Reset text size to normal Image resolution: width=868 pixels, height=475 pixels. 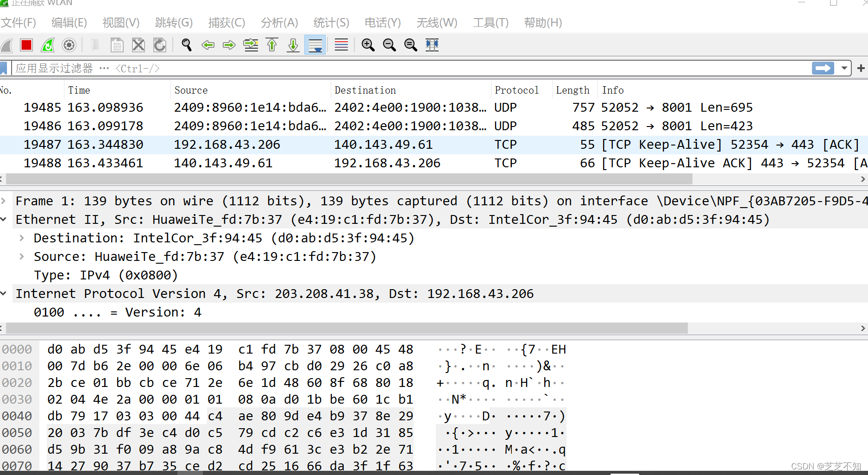pos(411,45)
